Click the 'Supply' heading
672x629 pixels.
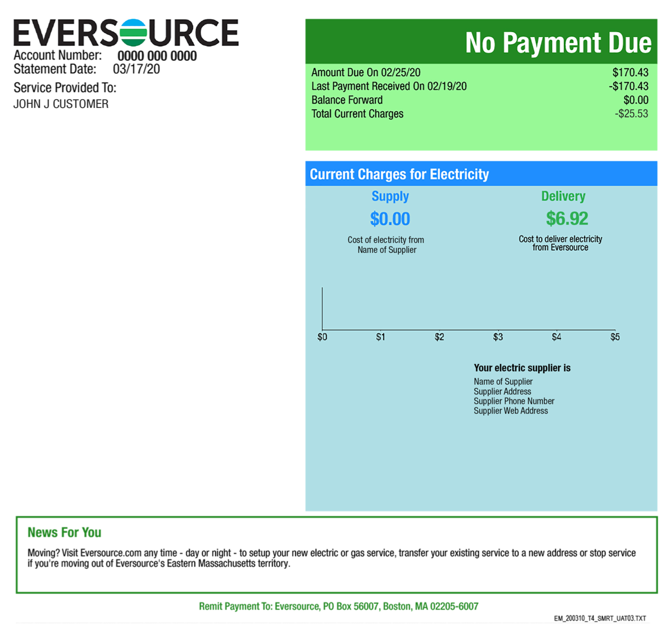390,196
